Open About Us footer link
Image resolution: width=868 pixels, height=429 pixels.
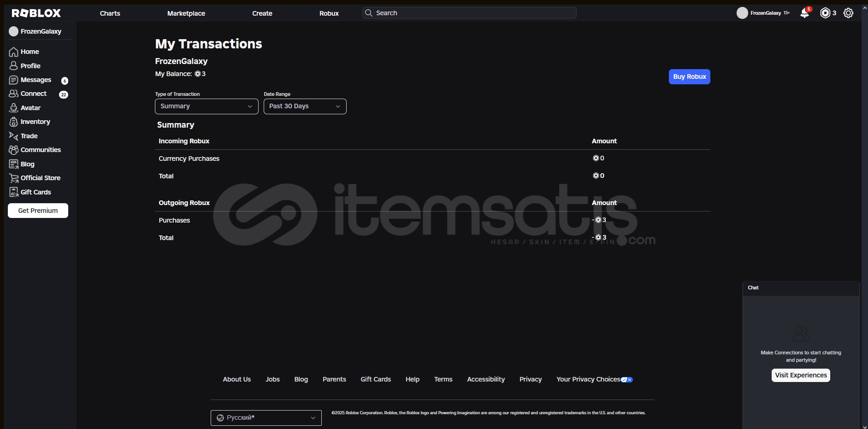pyautogui.click(x=237, y=379)
